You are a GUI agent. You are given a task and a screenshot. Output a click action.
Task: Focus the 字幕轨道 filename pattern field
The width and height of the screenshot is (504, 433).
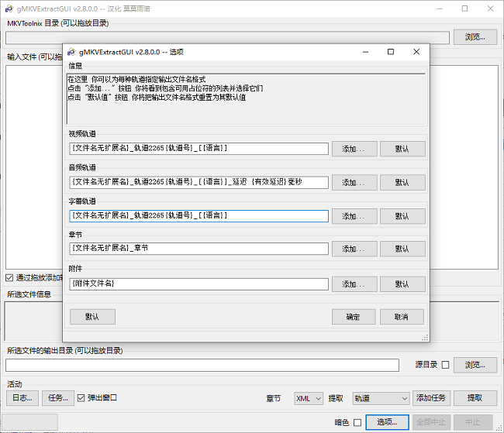tap(198, 216)
